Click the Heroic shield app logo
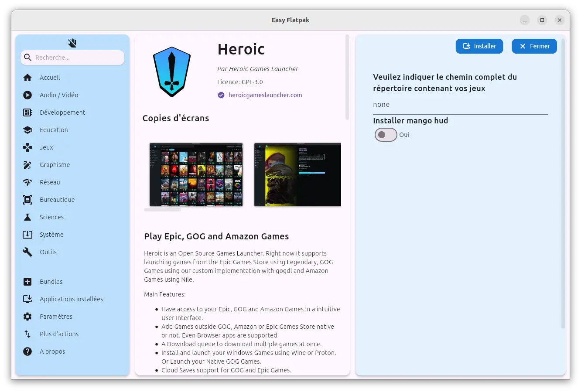This screenshot has width=581, height=392. coord(172,72)
